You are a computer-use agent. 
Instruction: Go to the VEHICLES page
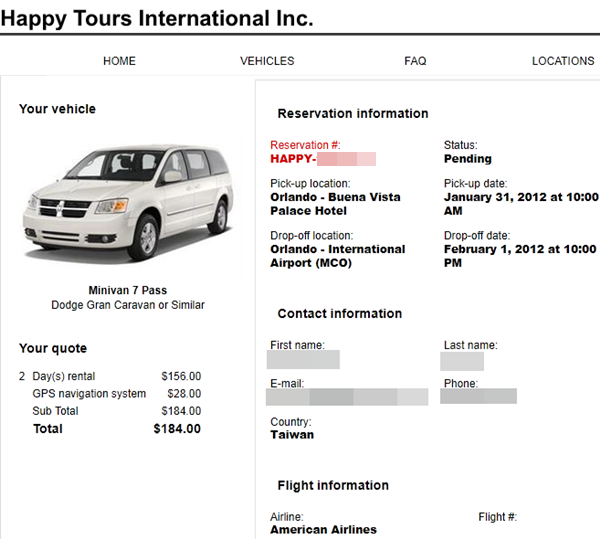[267, 61]
